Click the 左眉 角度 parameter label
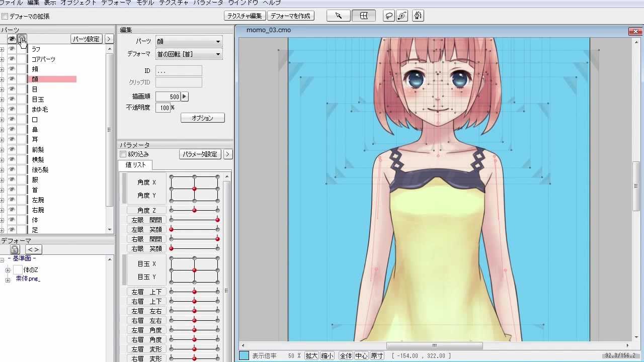The width and height of the screenshot is (644, 362). pyautogui.click(x=146, y=330)
